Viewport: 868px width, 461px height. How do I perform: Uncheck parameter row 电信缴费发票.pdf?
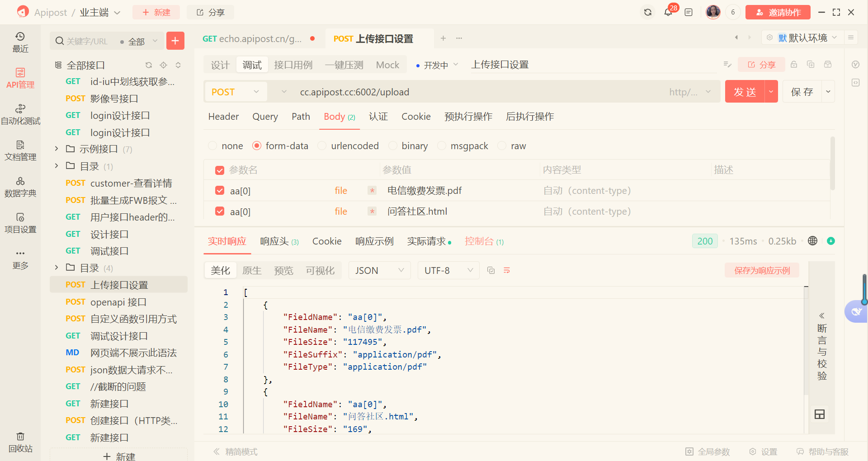click(220, 191)
